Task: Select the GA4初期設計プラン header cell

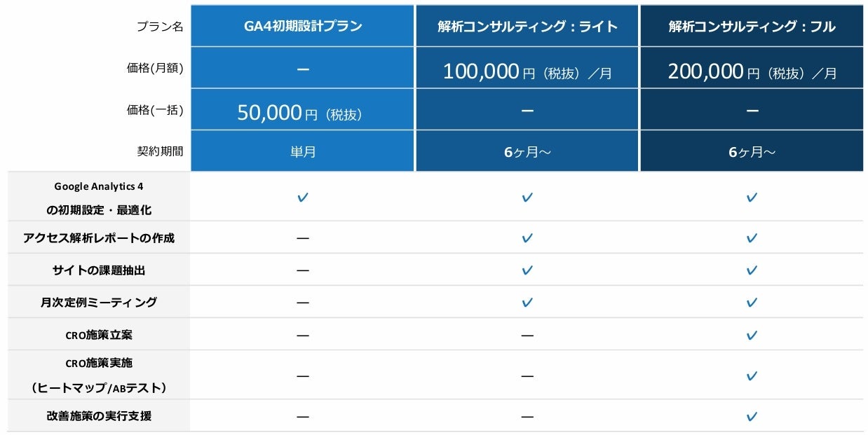Action: click(x=303, y=27)
